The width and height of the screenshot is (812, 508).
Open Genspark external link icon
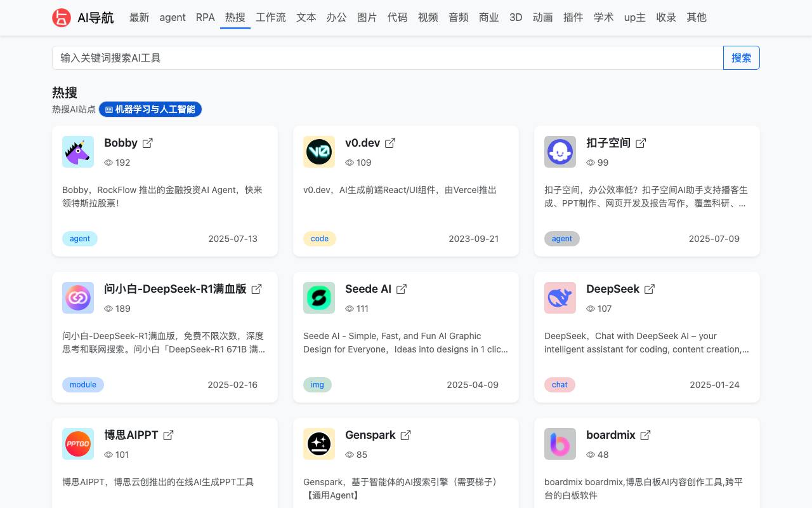(406, 435)
